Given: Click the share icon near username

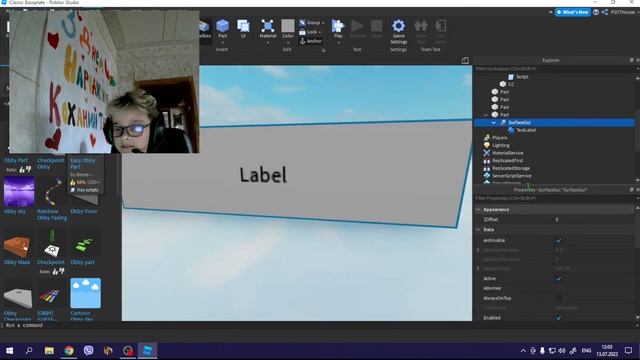Looking at the screenshot, I should [x=604, y=12].
